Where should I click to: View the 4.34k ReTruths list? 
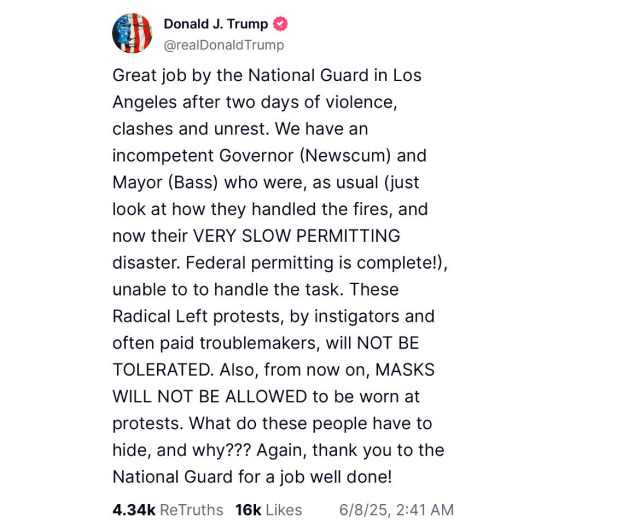click(x=168, y=510)
